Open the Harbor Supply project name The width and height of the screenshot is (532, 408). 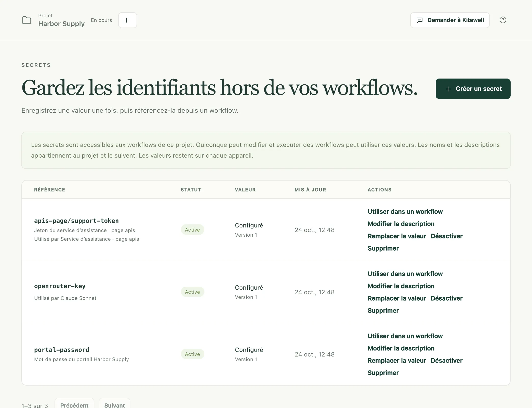click(61, 24)
